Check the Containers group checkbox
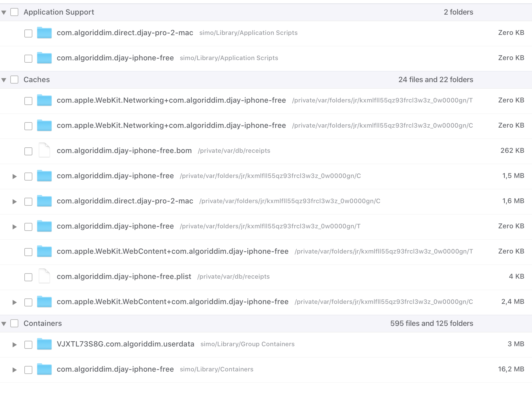 click(14, 323)
